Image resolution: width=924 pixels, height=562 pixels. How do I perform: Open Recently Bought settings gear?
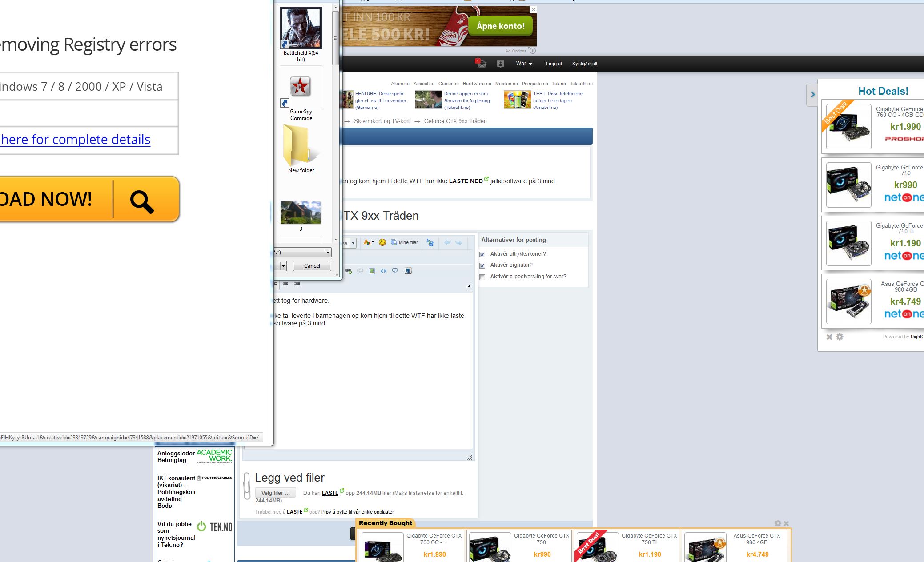pos(778,523)
